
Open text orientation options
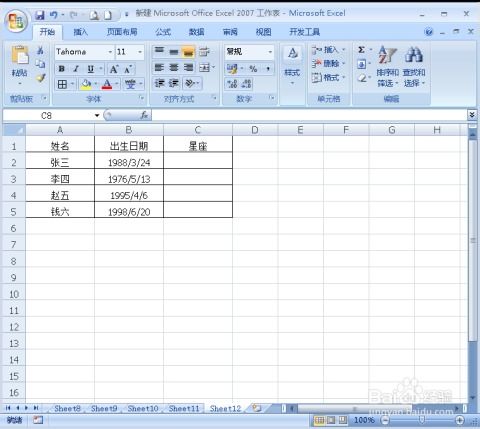tap(192, 83)
